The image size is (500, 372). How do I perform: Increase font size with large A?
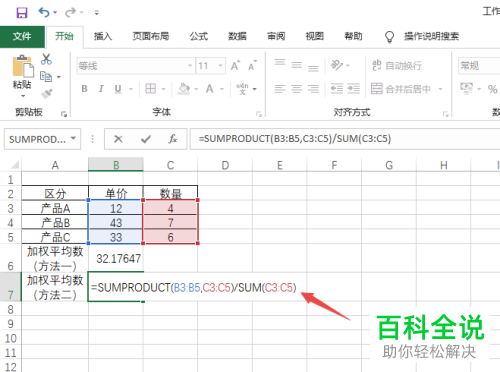pyautogui.click(x=235, y=65)
